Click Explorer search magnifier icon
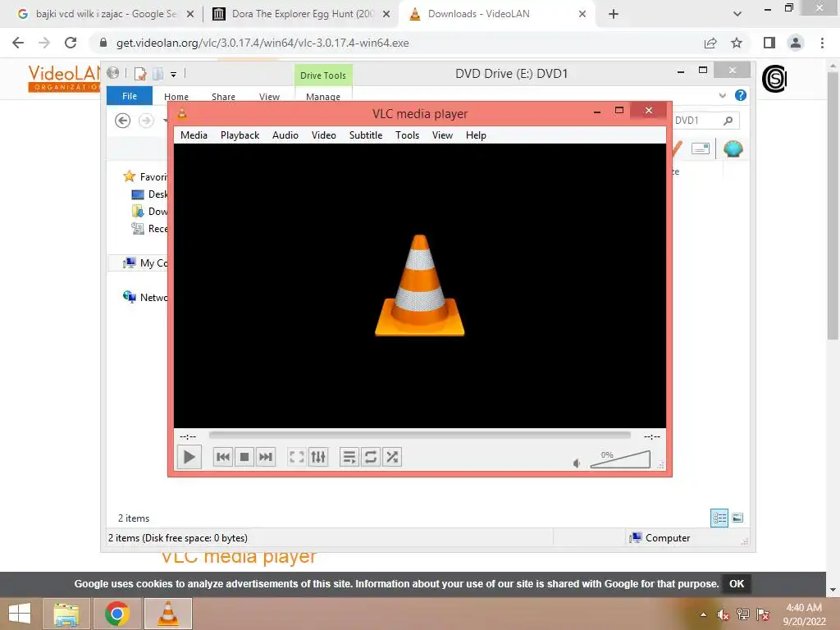This screenshot has width=840, height=630. click(x=728, y=121)
